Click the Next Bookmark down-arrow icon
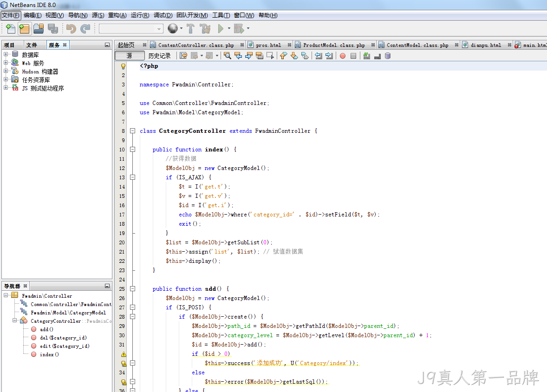This screenshot has height=392, width=547. point(294,55)
